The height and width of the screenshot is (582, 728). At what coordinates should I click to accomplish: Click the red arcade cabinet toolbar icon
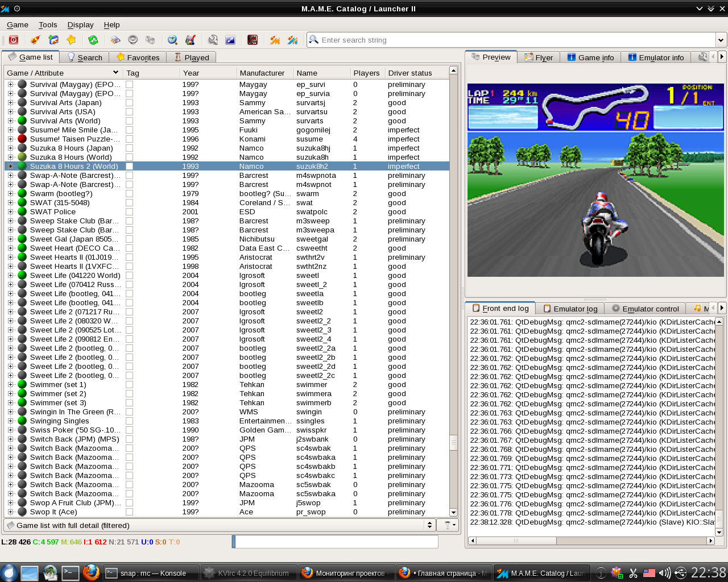pos(253,40)
